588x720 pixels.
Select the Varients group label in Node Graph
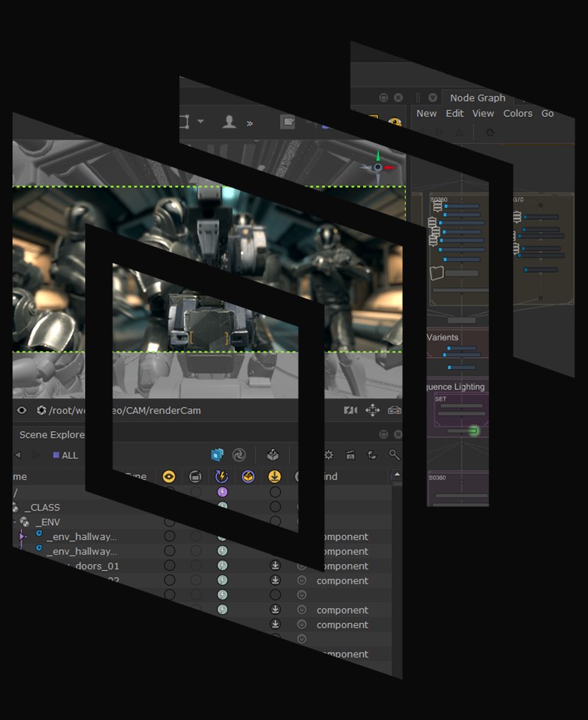[442, 337]
